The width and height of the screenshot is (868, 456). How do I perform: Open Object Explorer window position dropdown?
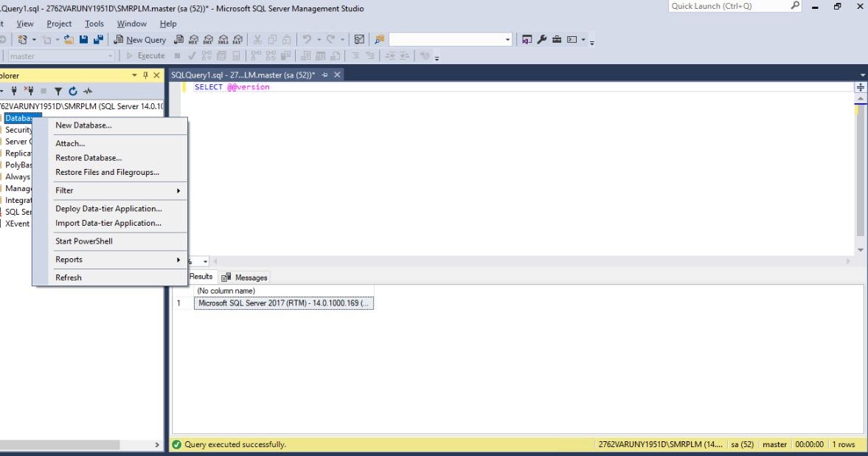tap(134, 75)
